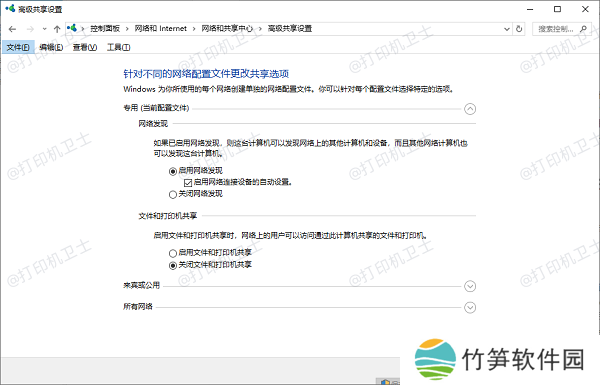Click the 文件和打印机共享 section label
The height and width of the screenshot is (385, 600).
coord(168,216)
